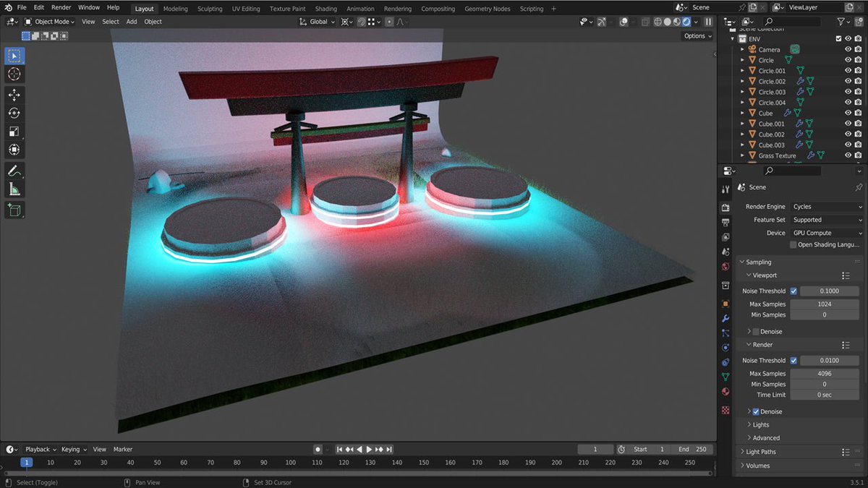Click the Options button in the viewport header
The height and width of the screenshot is (488, 868).
pyautogui.click(x=694, y=35)
